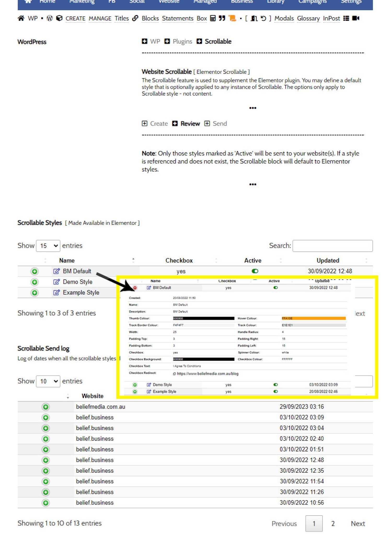Go to page 2 of the send log
This screenshot has height=542, width=392.
pos(333,524)
